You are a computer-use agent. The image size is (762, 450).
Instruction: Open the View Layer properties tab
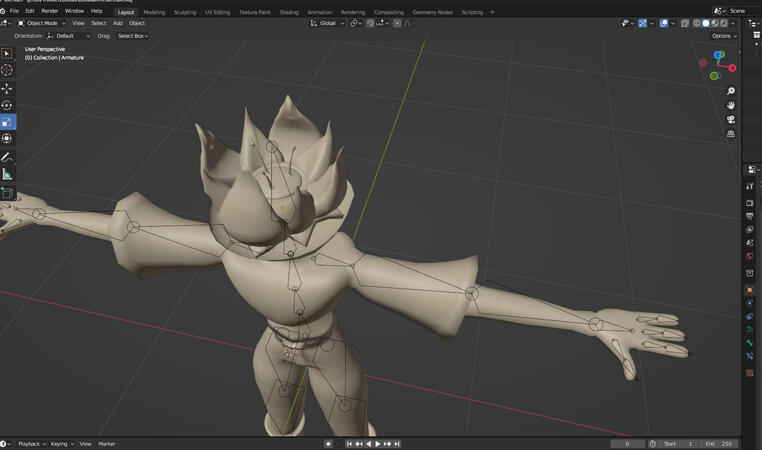[750, 229]
